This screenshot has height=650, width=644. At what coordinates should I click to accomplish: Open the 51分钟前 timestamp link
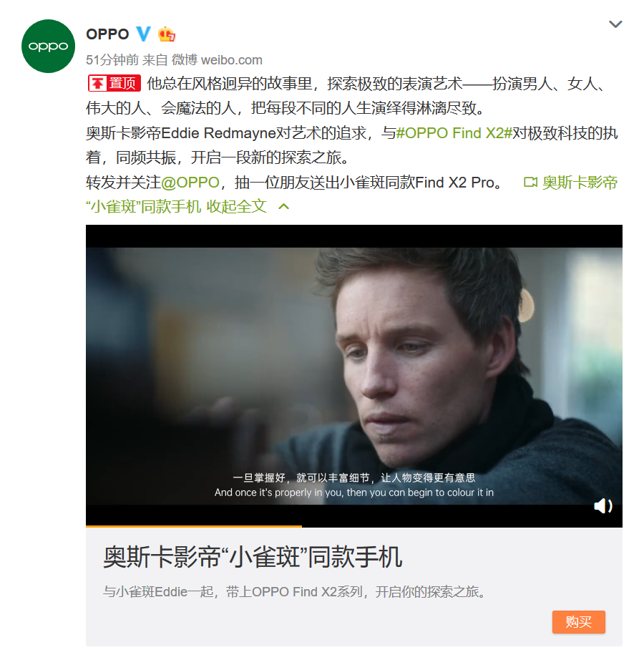(x=112, y=60)
